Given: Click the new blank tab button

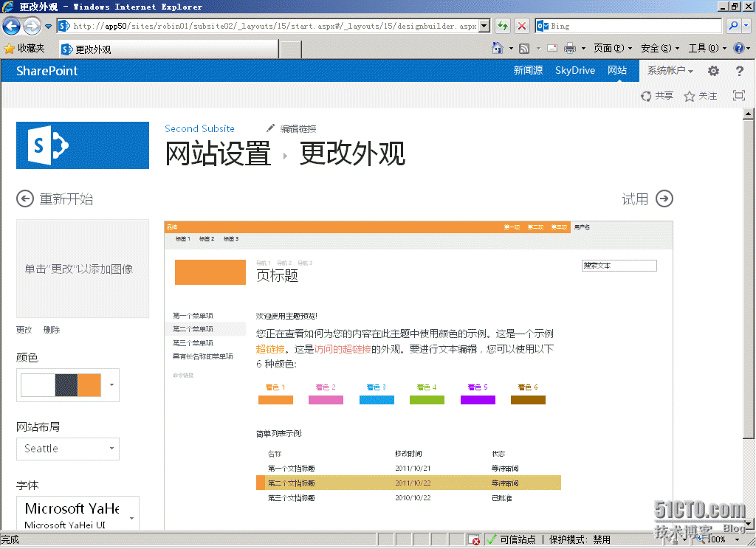Looking at the screenshot, I should (x=291, y=49).
